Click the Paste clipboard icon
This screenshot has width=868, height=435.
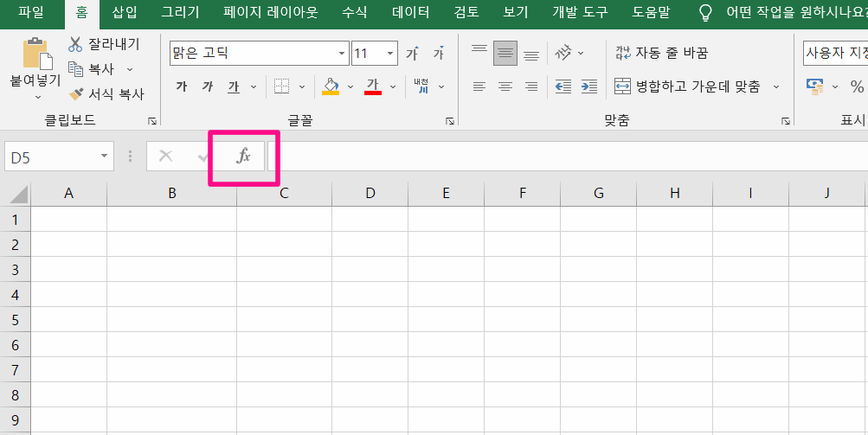37,54
